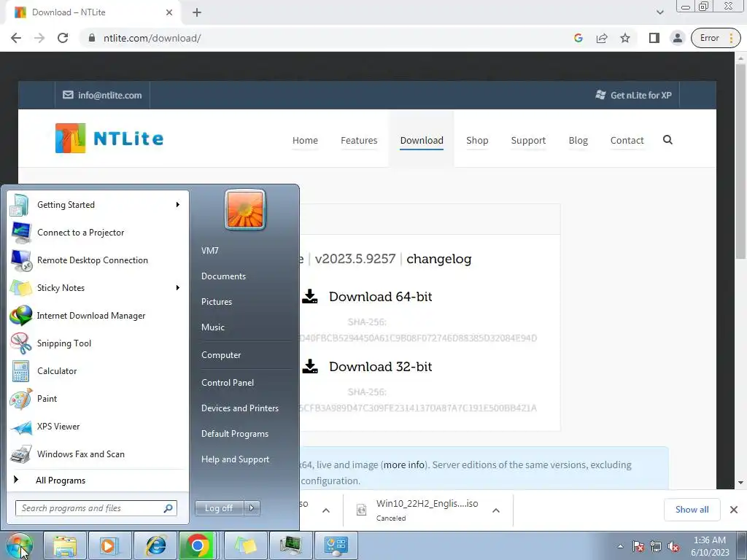Open shutdown options arrow next to Log off
Screen dimensions: 747x560
(x=252, y=508)
